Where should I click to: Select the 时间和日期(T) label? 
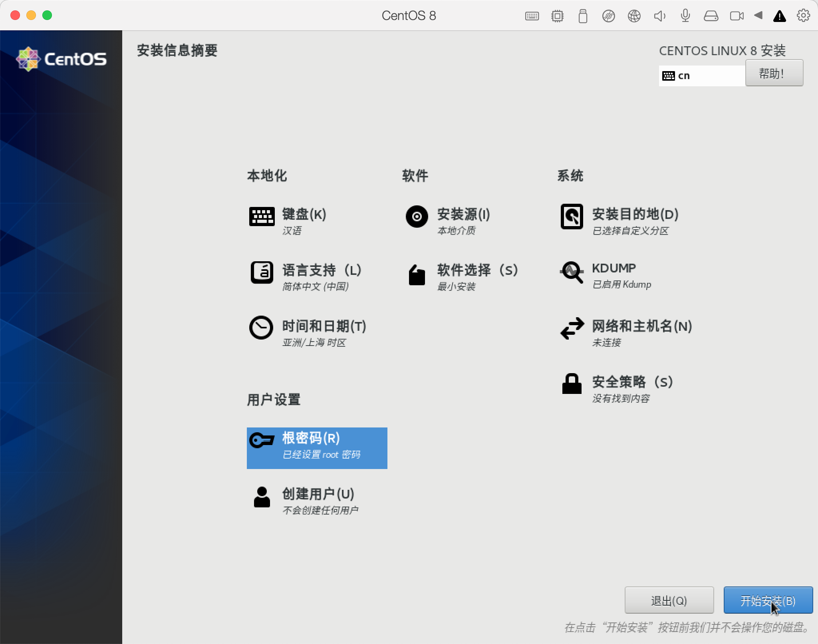coord(324,326)
